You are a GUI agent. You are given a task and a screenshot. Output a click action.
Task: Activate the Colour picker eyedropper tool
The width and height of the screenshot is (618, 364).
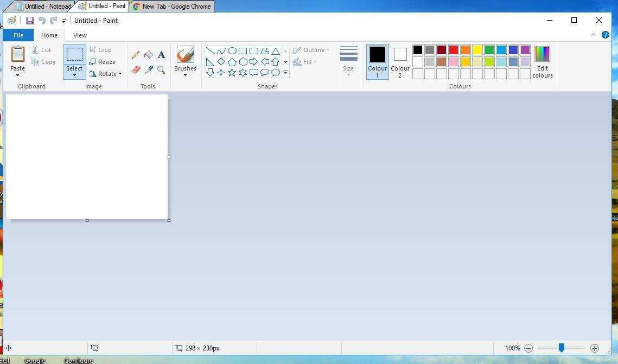click(x=148, y=70)
